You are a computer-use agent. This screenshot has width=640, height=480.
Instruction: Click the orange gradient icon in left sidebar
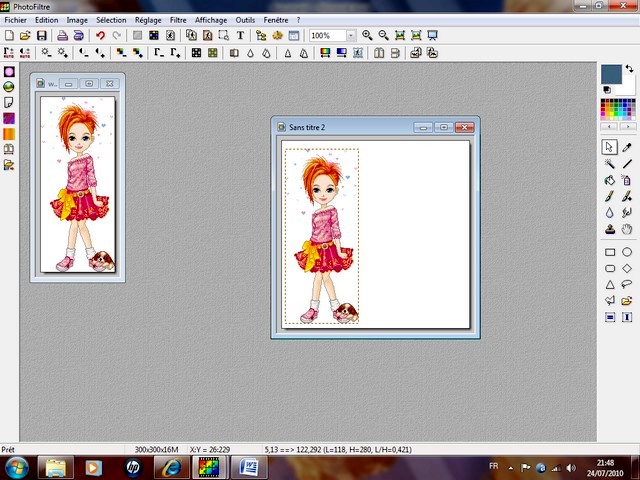(9, 133)
